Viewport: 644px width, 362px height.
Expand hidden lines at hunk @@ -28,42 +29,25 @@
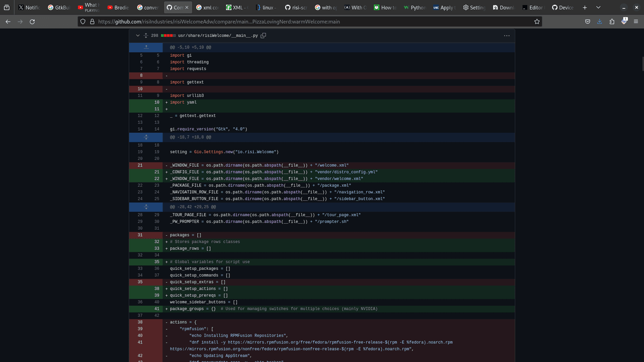click(x=146, y=207)
